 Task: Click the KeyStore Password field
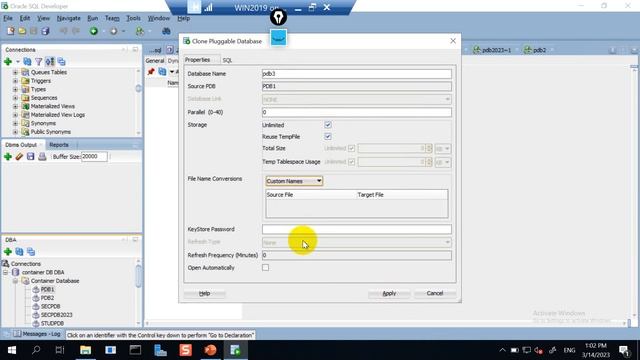coord(357,229)
